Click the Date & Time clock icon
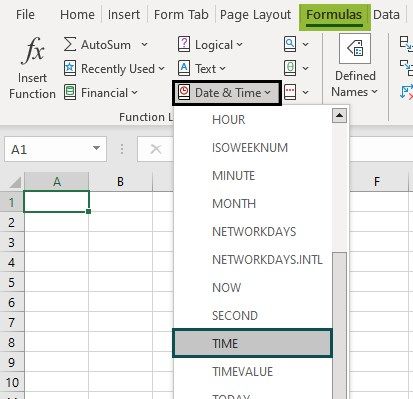Screen dimensions: 413x399 (x=184, y=92)
